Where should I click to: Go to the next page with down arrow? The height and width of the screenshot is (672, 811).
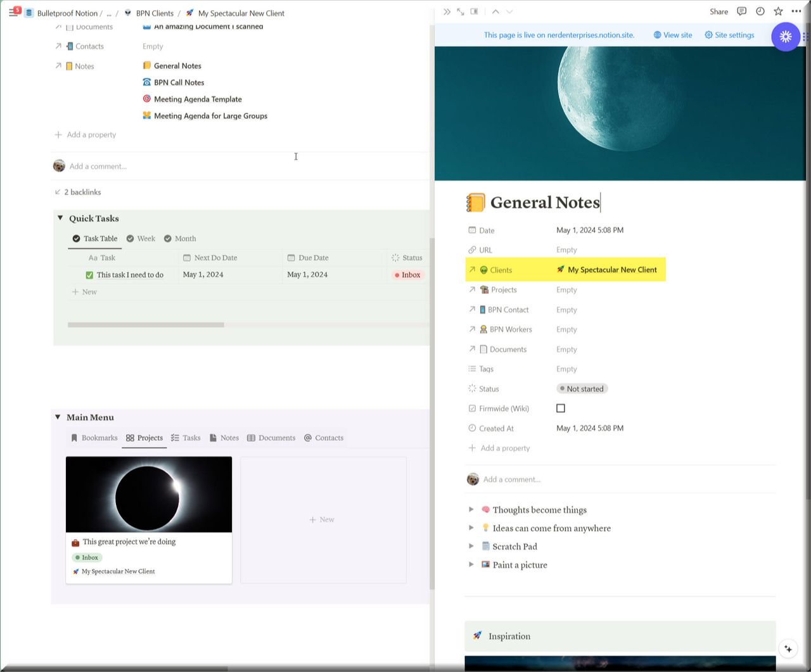(509, 11)
